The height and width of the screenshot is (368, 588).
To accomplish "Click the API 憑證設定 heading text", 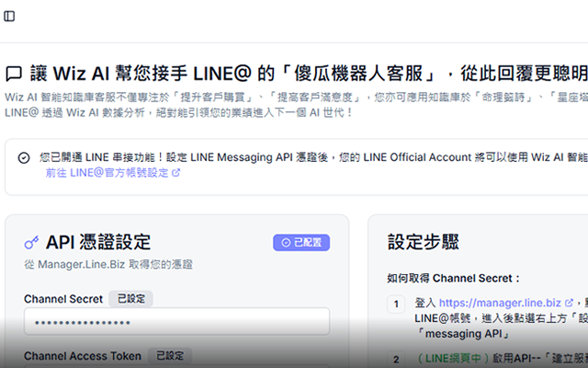I will point(98,243).
